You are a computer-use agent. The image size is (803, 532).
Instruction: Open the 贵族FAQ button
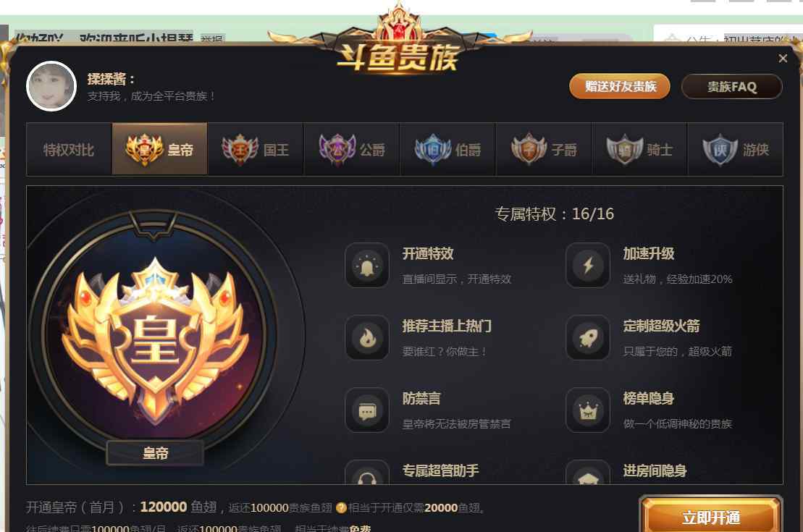[732, 87]
